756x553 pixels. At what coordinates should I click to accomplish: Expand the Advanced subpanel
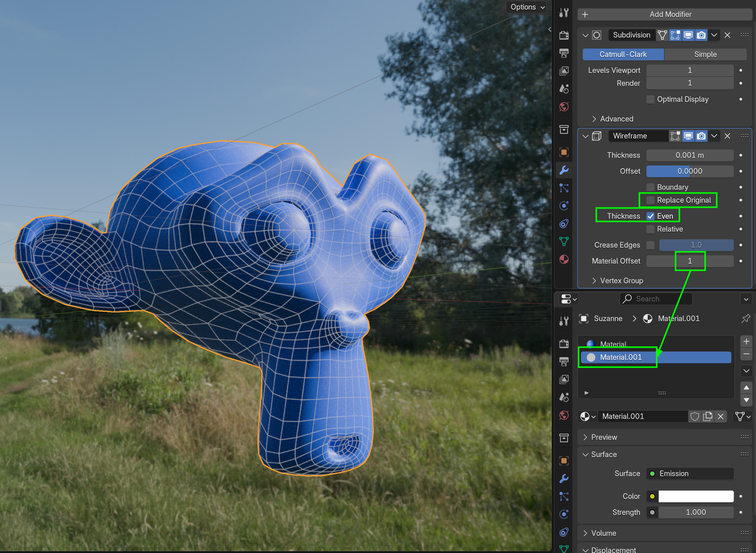[594, 119]
